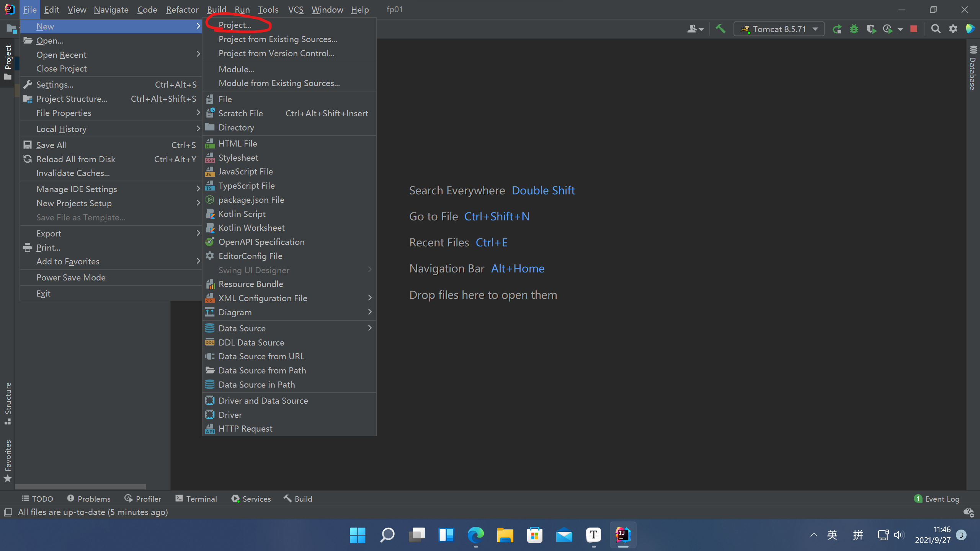The height and width of the screenshot is (551, 980).
Task: Create a new HTML File
Action: [x=289, y=143]
